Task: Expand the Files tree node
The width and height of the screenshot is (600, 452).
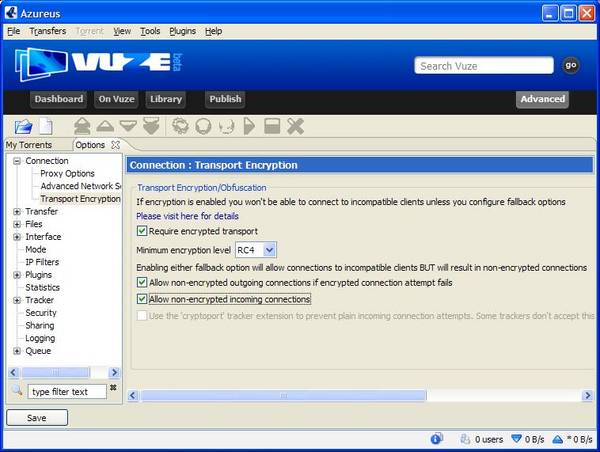Action: (x=16, y=224)
